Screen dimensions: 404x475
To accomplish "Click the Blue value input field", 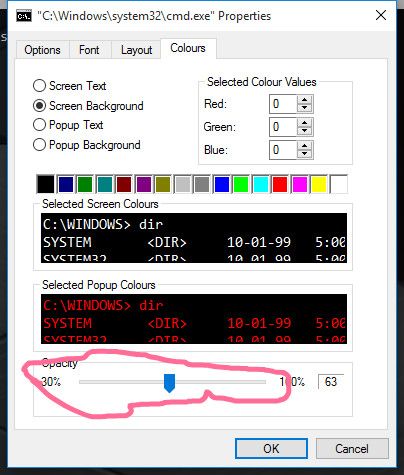I will point(283,150).
